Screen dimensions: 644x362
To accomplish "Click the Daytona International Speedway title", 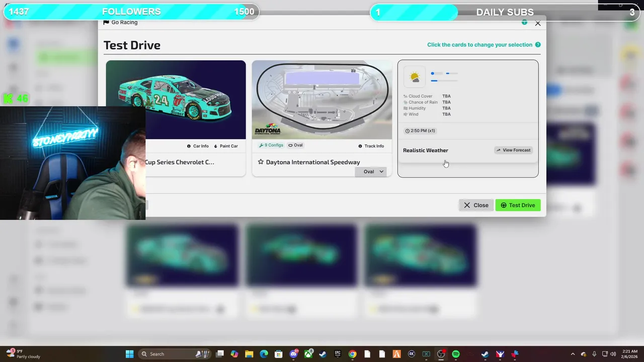I will point(313,162).
